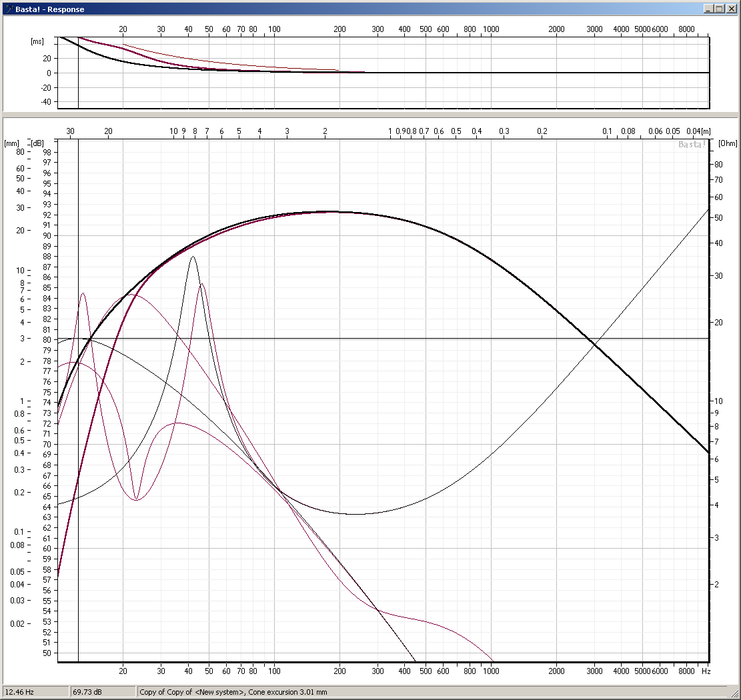Screen dimensions: 741x700
Task: Click the 1000 tick on bottom frequency axis
Action: pos(491,671)
